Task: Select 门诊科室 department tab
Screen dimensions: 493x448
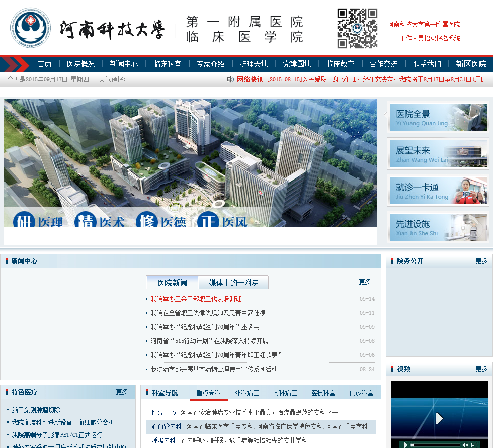Action: coord(362,393)
